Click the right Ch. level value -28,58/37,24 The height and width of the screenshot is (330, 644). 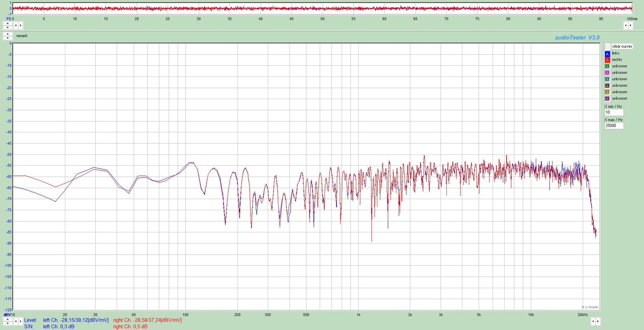(x=147, y=320)
